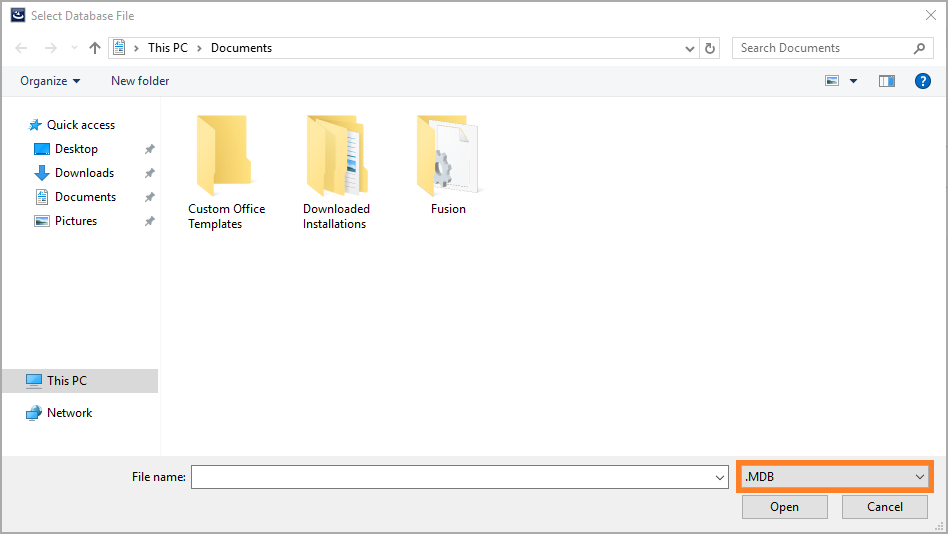948x534 pixels.
Task: Create a New folder
Action: point(140,81)
